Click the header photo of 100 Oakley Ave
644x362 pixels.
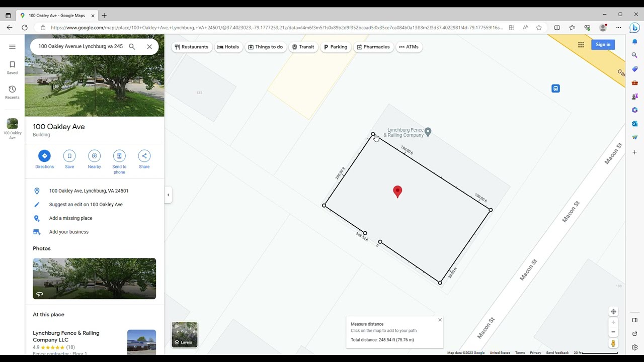pyautogui.click(x=95, y=75)
